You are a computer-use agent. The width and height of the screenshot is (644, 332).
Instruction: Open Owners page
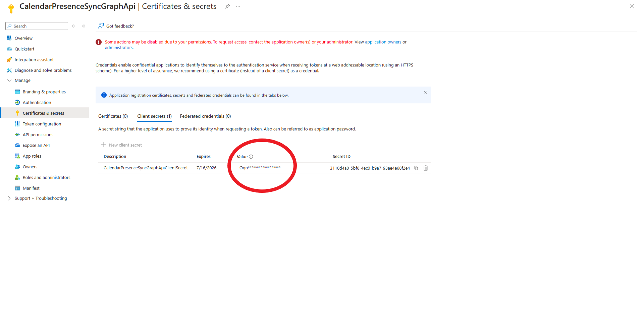click(30, 167)
